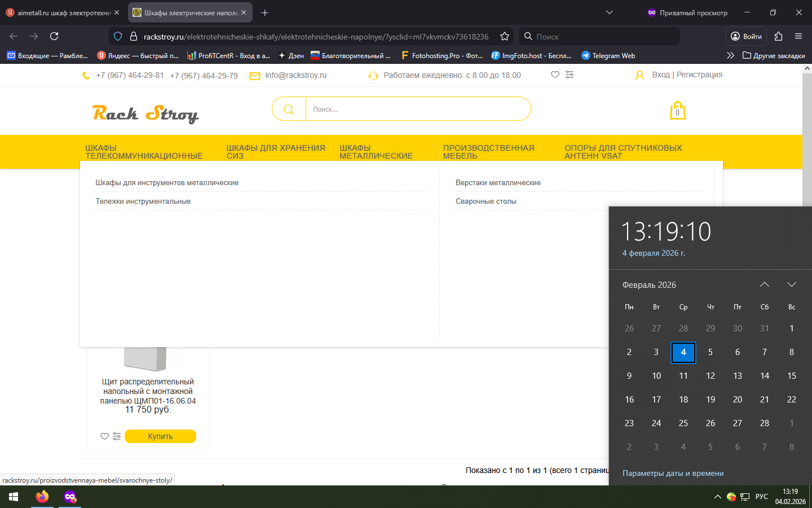Click the browser back arrow
Screen dimensions: 812x508
tap(14, 36)
